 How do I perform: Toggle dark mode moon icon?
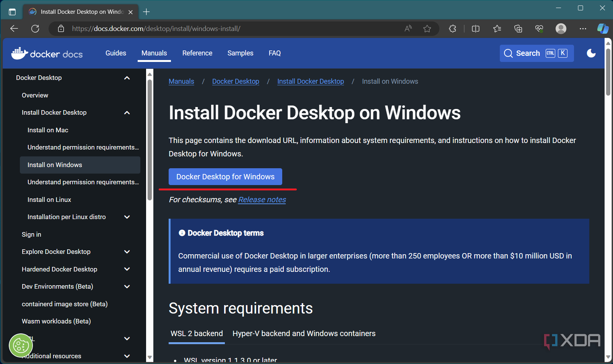point(591,53)
